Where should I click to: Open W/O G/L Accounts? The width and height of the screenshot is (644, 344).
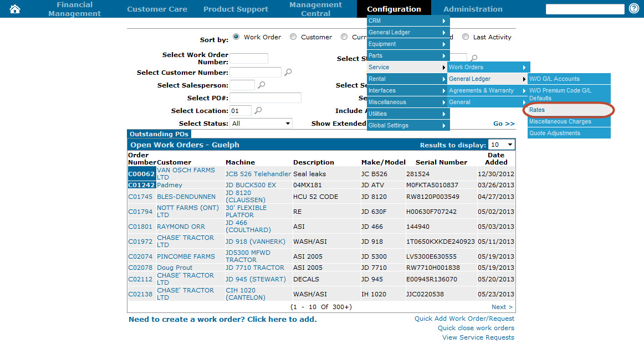pyautogui.click(x=569, y=79)
